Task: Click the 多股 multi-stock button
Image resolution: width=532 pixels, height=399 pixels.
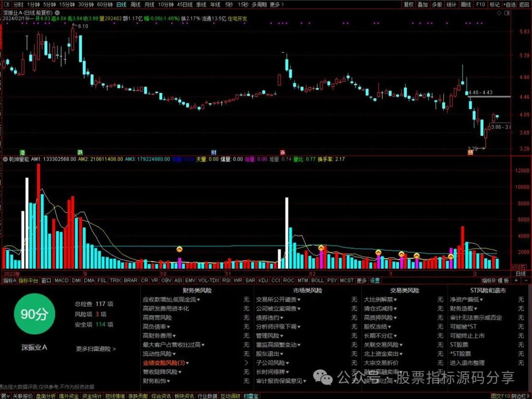Action: (437, 4)
